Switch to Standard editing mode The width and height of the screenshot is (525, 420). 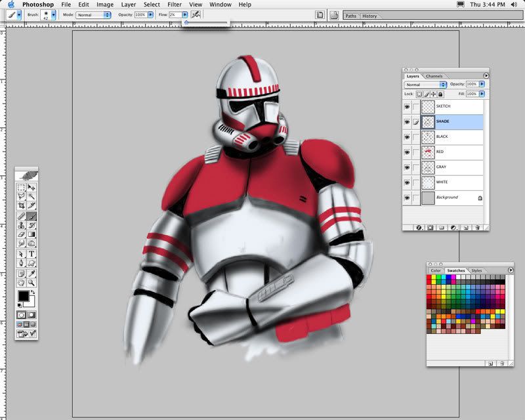22,315
